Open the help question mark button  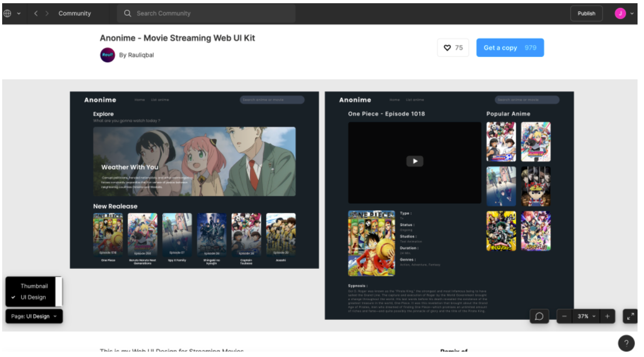(x=626, y=344)
